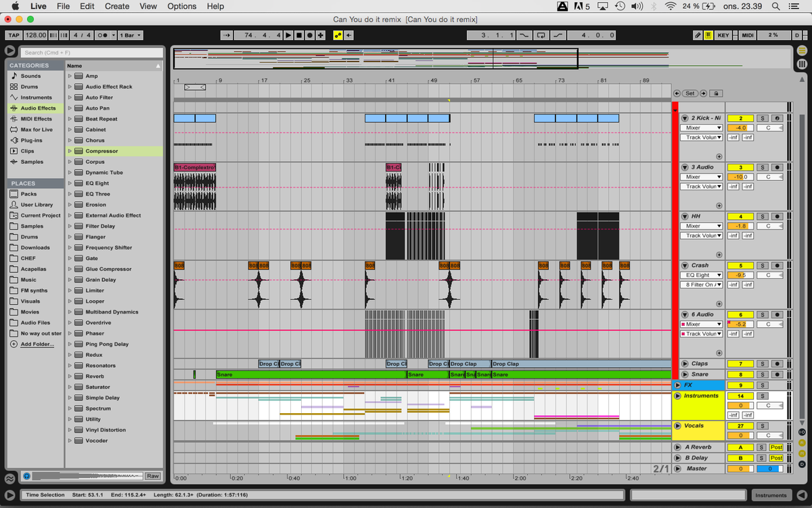This screenshot has height=508, width=812.
Task: Toggle Key Map Mode switch
Action: pos(723,35)
